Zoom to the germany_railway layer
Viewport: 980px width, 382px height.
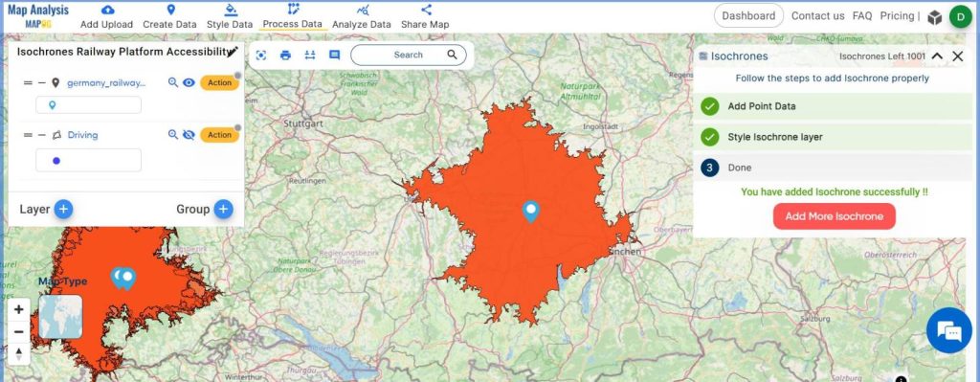(173, 82)
